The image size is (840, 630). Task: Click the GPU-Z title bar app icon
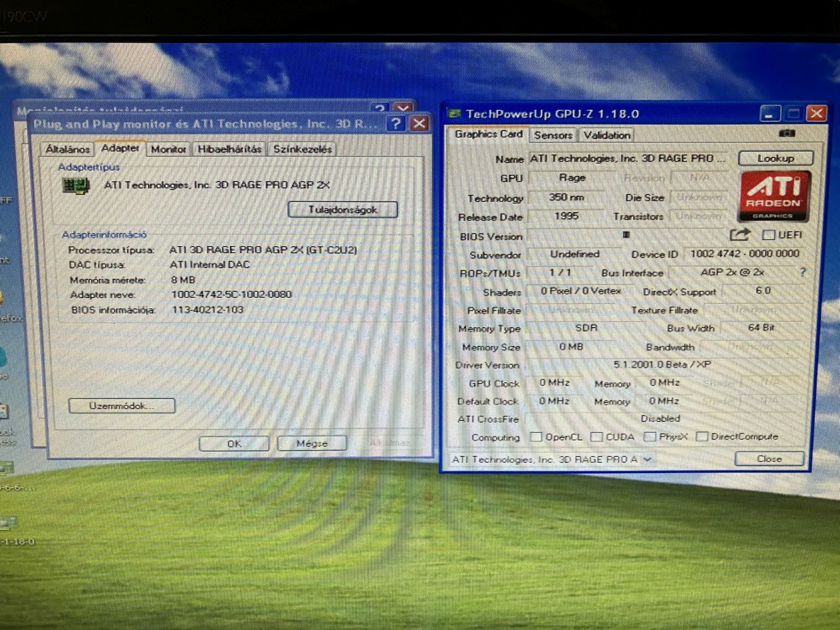click(x=455, y=113)
